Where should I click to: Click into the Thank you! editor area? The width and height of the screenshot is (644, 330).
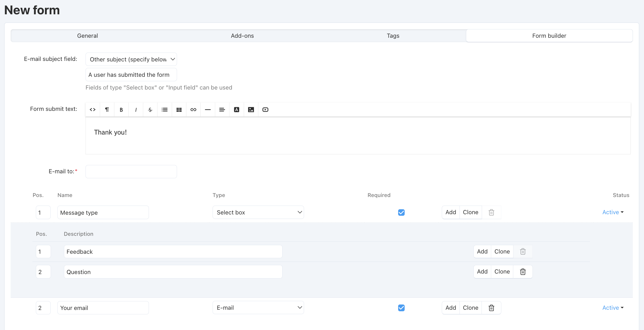(358, 135)
